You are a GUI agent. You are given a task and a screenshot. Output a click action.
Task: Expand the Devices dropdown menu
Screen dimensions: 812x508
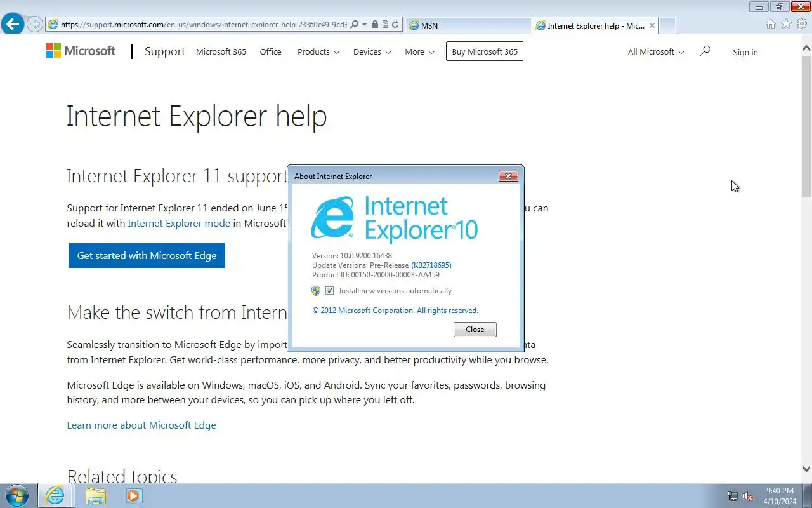pos(372,51)
